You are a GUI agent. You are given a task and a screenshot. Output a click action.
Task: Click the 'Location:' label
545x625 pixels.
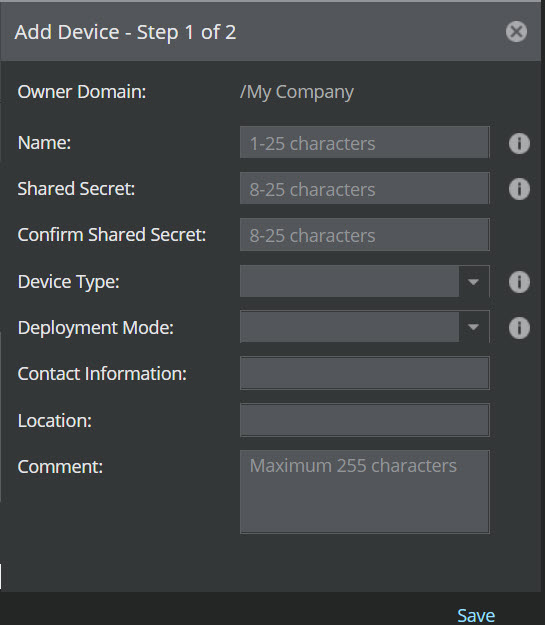[55, 421]
